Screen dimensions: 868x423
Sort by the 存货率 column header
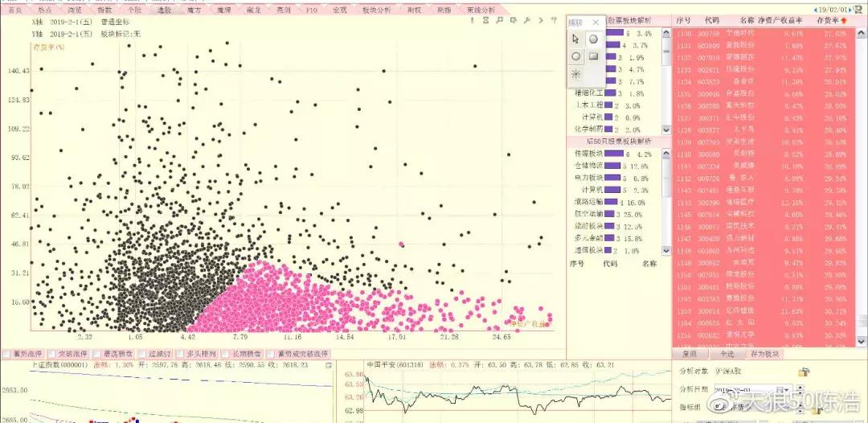click(832, 20)
